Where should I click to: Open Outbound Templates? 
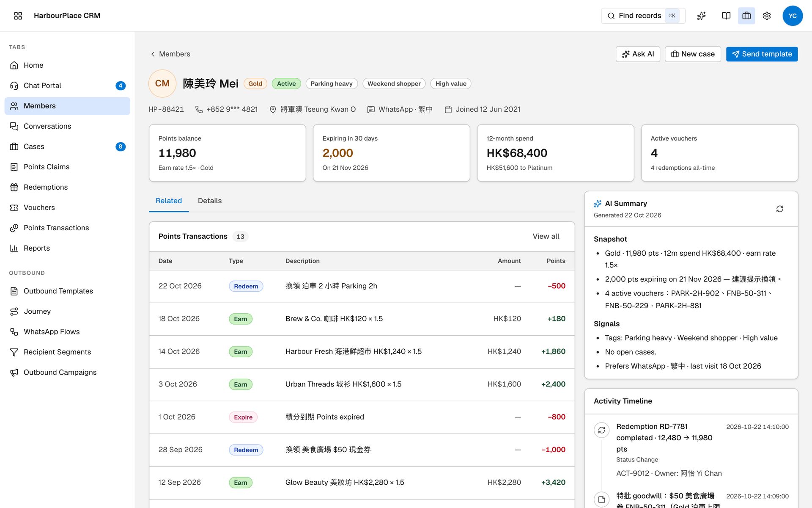pos(67,291)
